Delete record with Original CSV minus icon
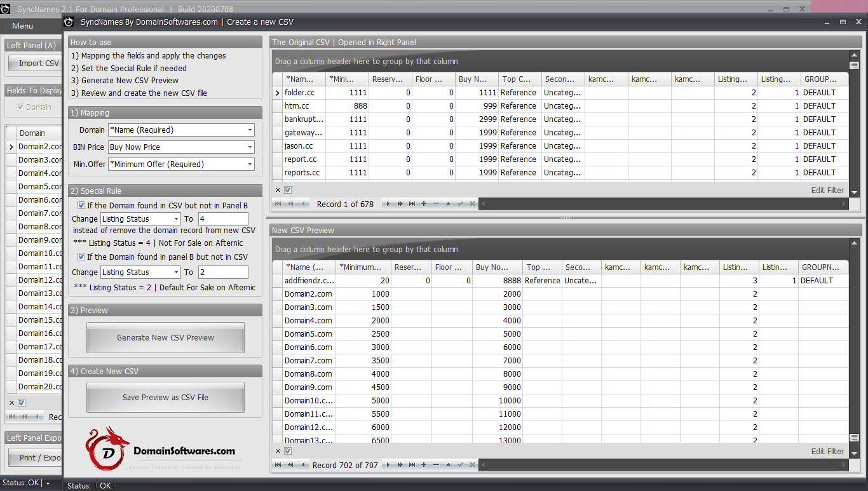 (436, 204)
